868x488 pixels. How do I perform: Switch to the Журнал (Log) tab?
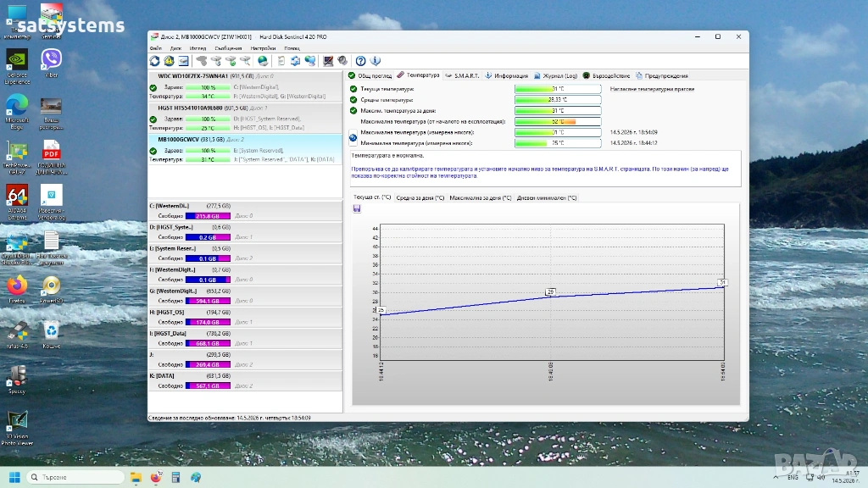point(555,75)
